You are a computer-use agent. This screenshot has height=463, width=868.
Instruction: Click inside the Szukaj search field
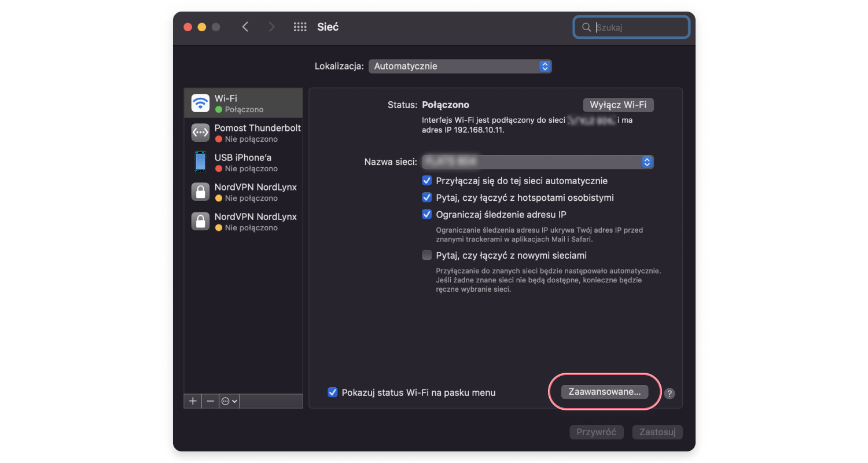(631, 27)
